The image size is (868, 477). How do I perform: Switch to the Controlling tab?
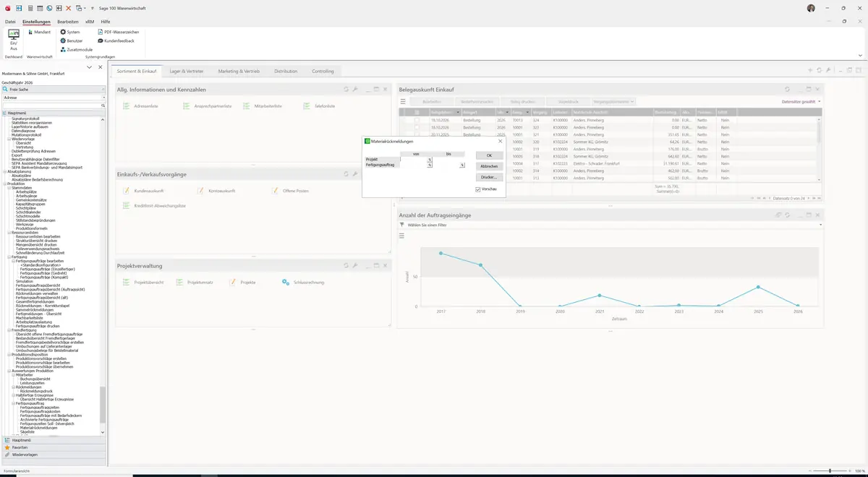[323, 72]
